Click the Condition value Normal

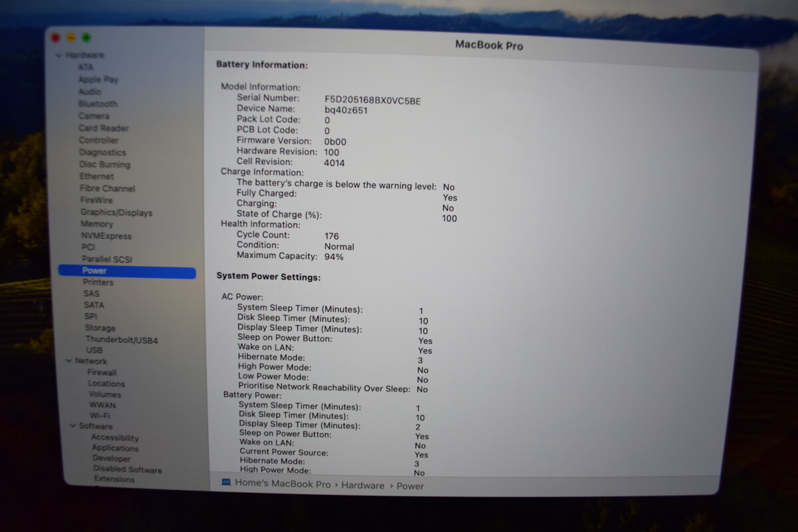(x=339, y=247)
